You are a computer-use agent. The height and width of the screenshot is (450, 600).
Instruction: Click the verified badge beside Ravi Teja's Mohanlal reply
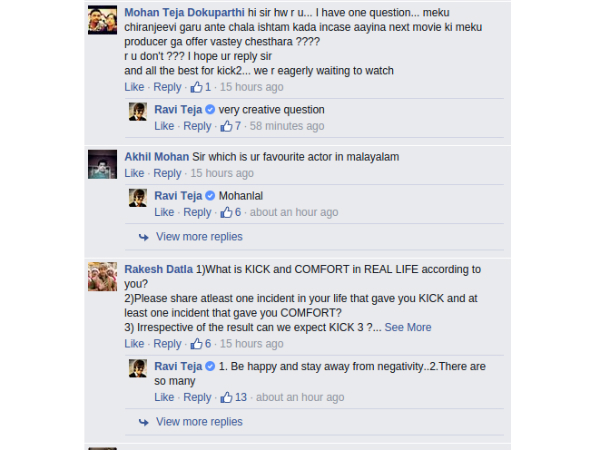coord(210,196)
